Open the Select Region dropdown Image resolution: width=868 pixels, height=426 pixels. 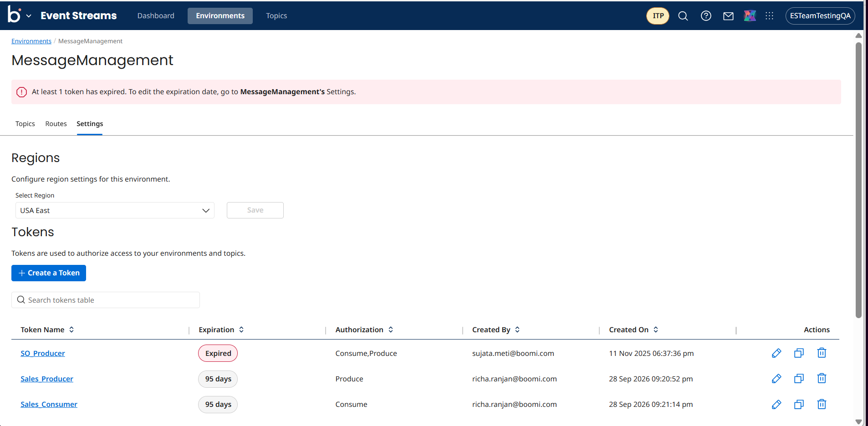(x=115, y=210)
